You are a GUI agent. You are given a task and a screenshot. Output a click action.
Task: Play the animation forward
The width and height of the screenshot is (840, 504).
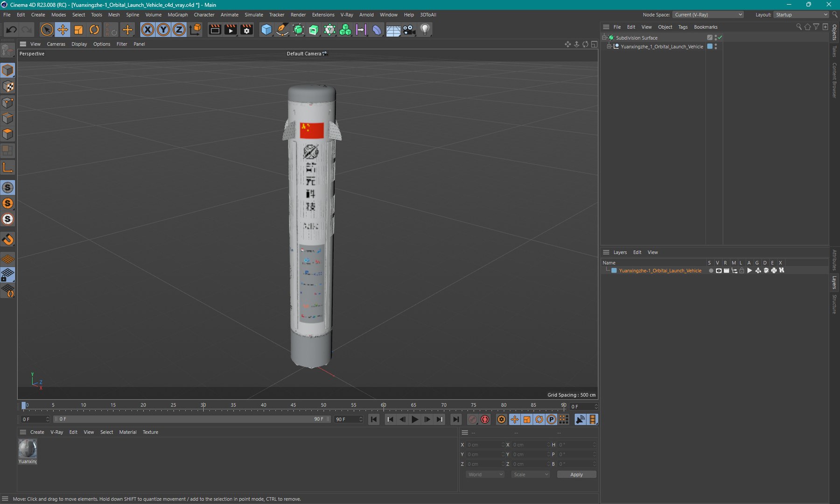point(414,420)
